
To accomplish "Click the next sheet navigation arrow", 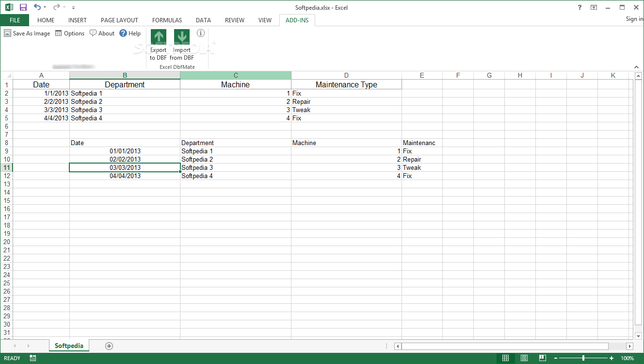I will (x=28, y=346).
